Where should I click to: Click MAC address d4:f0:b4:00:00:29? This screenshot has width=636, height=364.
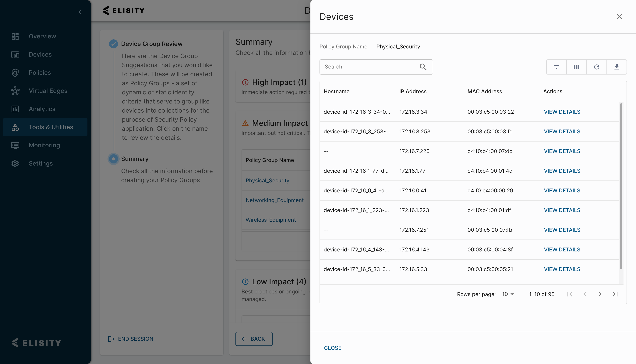point(490,191)
